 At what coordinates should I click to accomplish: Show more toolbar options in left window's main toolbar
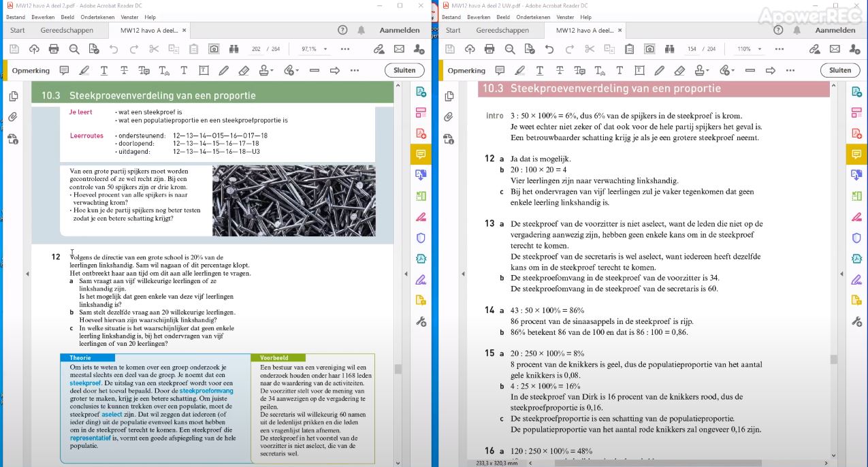pos(345,49)
